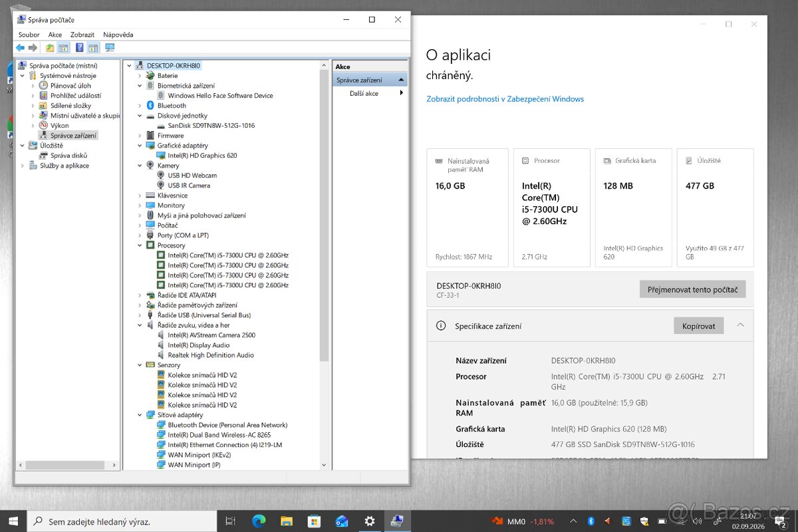Click the Up one level folder icon

[50, 48]
